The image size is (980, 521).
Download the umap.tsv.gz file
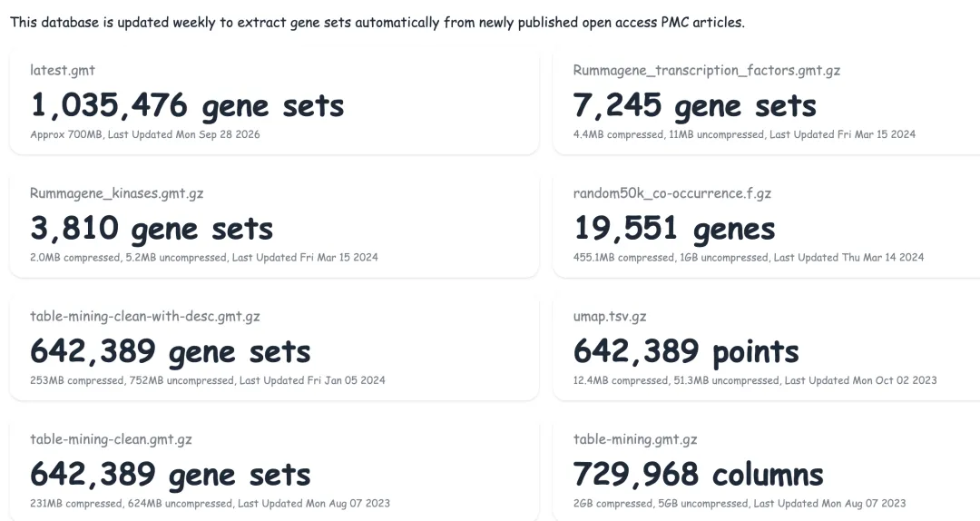(766, 349)
